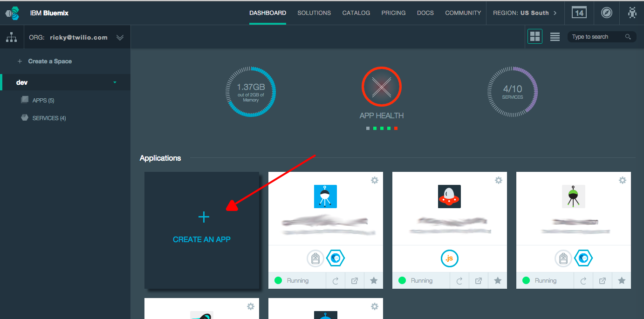Open the COMMUNITY menu item
The height and width of the screenshot is (319, 644).
point(463,13)
